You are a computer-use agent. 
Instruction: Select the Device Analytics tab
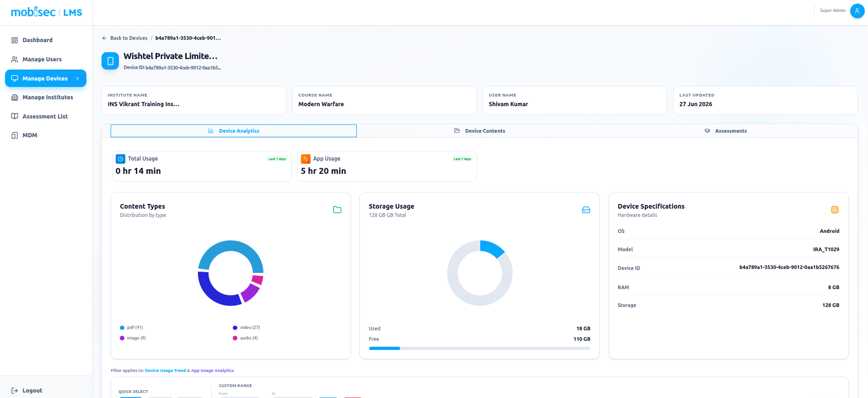[234, 131]
